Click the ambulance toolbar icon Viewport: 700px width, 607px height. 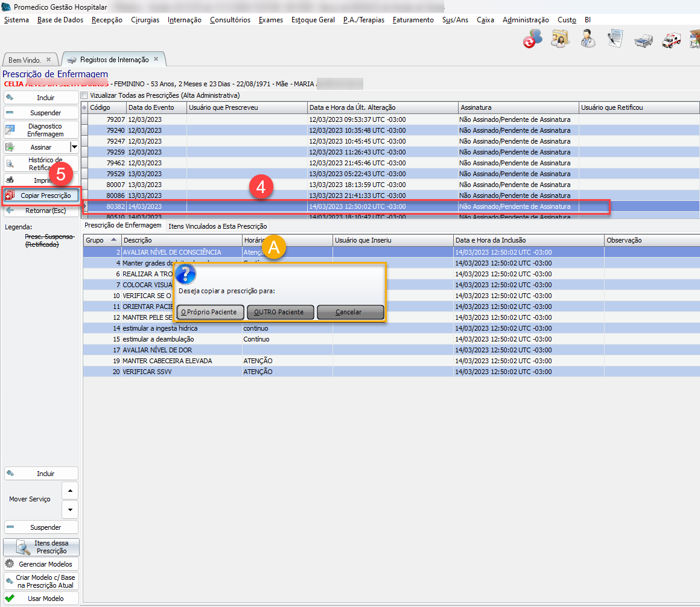671,40
